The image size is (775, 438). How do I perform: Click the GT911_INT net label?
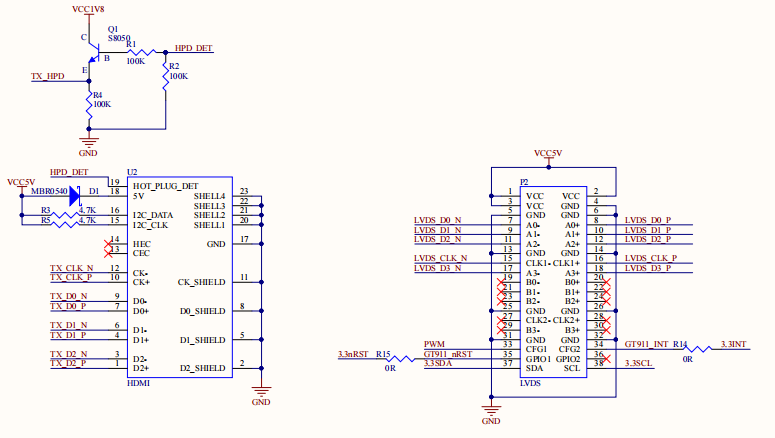(645, 344)
